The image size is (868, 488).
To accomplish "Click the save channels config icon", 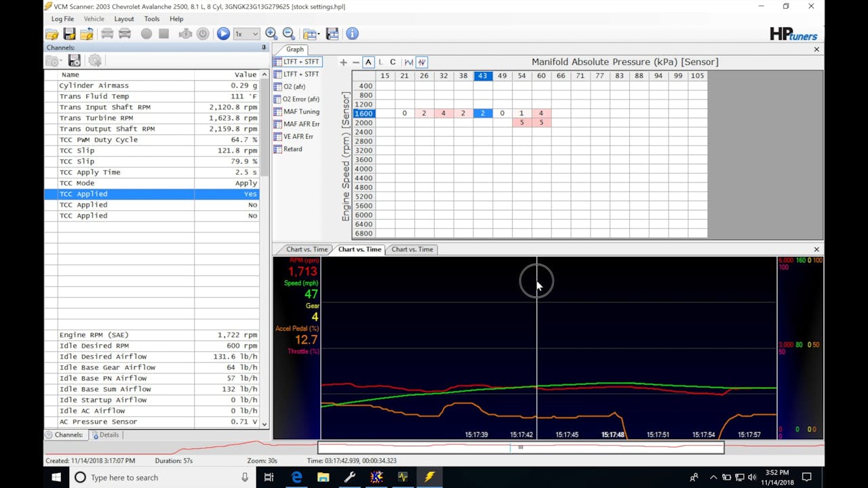I will [75, 61].
